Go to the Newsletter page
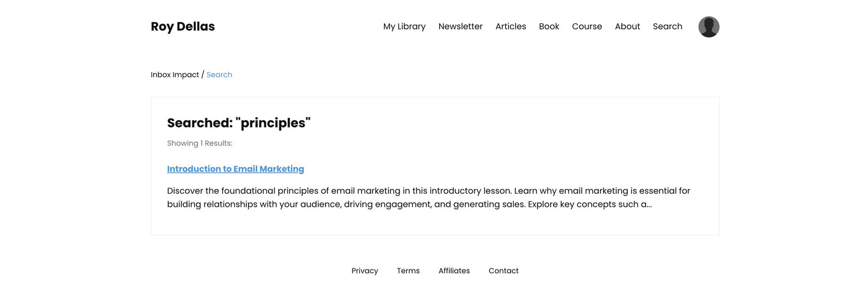This screenshot has height=302, width=868. pos(460,26)
